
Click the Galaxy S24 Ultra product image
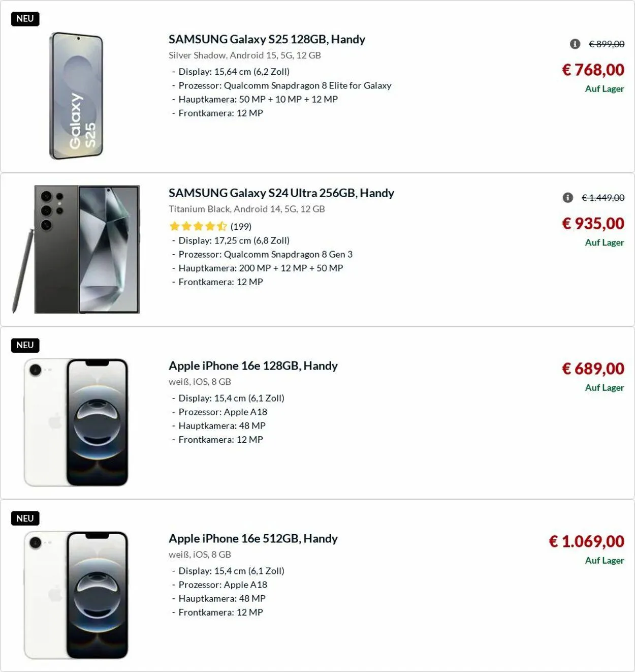point(76,249)
